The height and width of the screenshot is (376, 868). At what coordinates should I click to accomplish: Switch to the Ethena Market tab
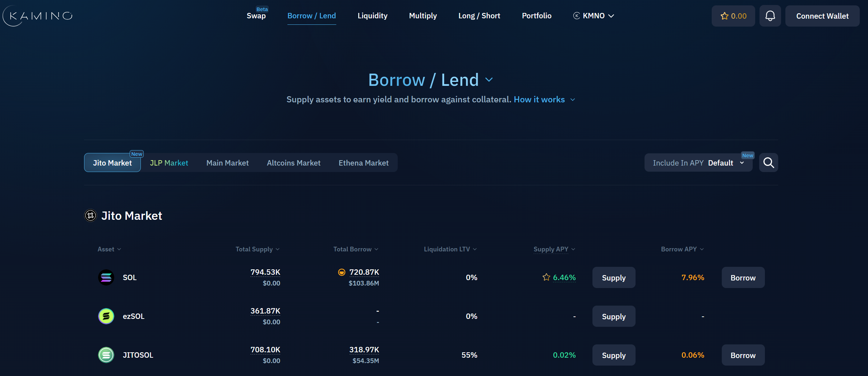click(364, 163)
